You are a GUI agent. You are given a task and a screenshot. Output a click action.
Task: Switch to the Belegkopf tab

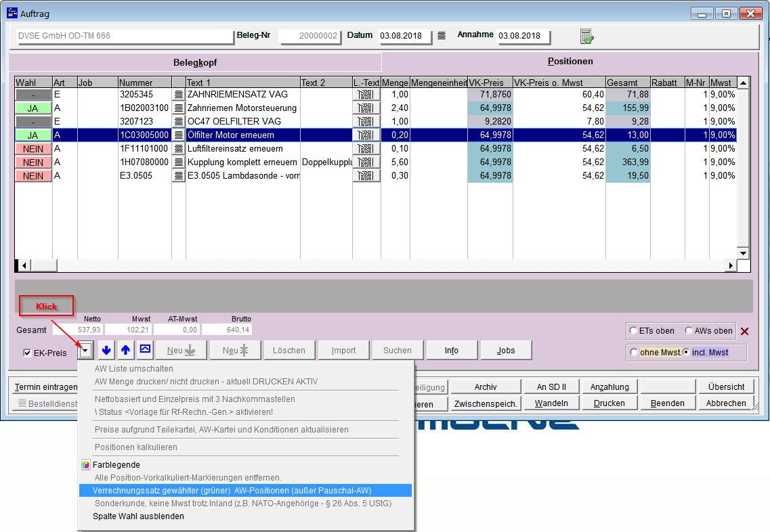click(195, 62)
